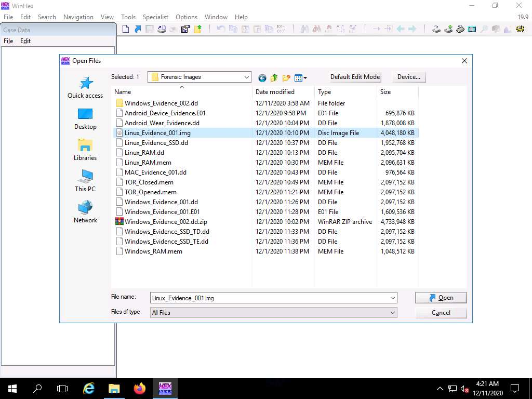Click the Create New Folder icon in dialog
The width and height of the screenshot is (532, 399).
point(286,78)
